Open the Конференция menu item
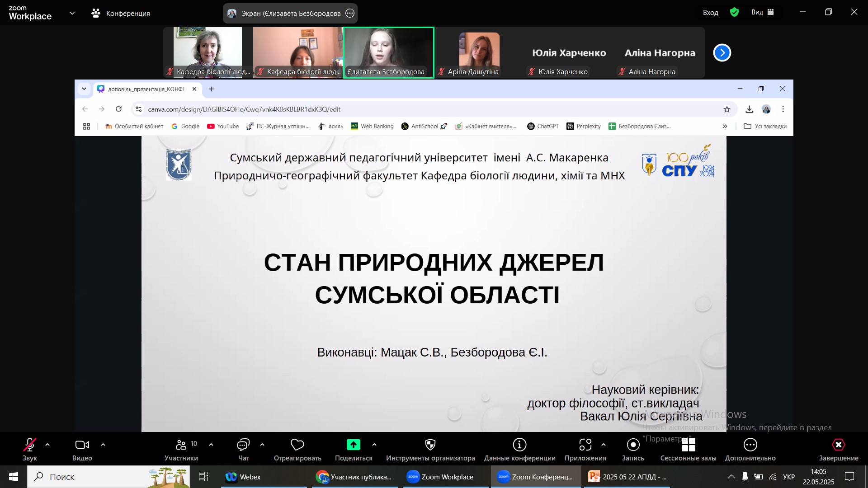The height and width of the screenshot is (488, 868). 121,13
